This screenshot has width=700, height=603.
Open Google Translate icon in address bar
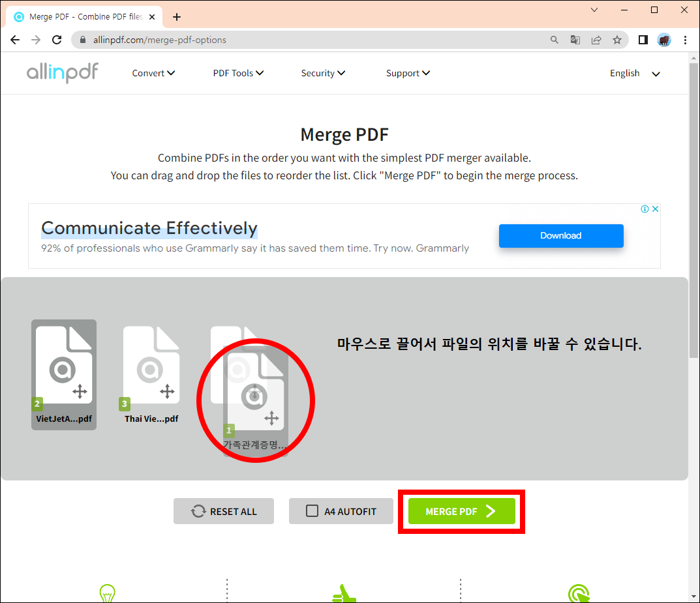(575, 40)
